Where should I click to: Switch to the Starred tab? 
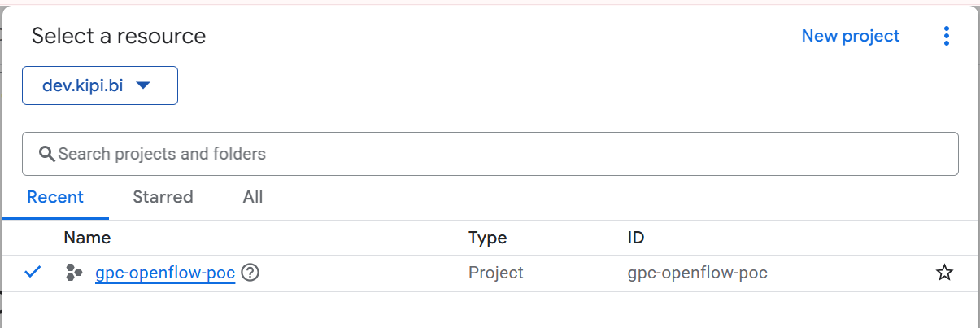[163, 197]
